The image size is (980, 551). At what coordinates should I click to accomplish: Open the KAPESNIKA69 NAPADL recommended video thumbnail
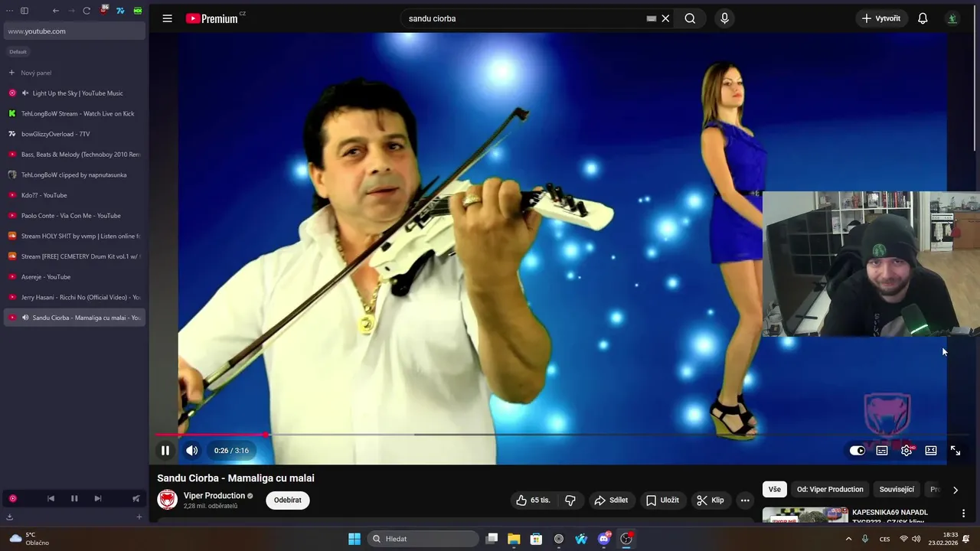click(x=805, y=515)
